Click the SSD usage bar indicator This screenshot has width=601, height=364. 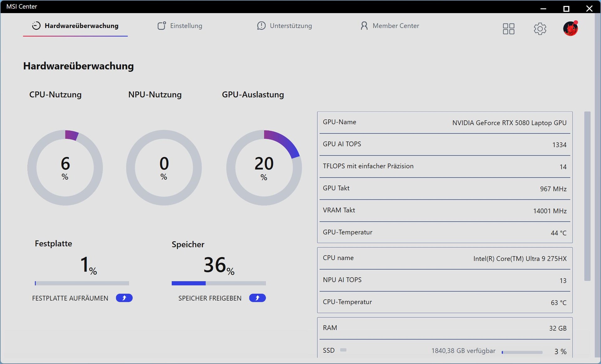pyautogui.click(x=522, y=352)
